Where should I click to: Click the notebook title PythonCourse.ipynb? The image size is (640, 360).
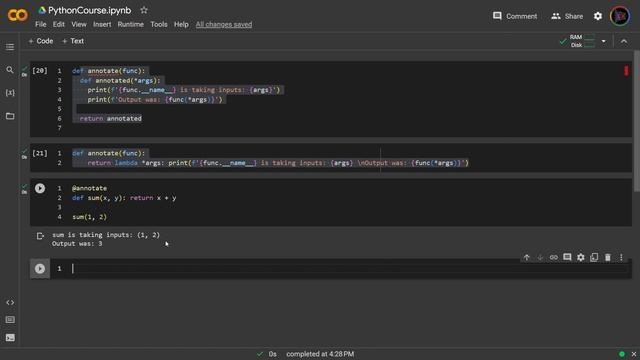coord(89,10)
